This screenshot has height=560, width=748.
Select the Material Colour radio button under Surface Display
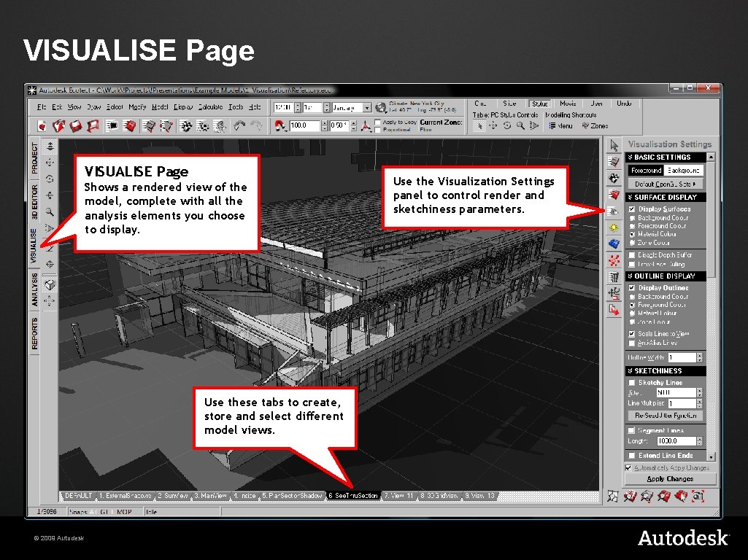632,234
